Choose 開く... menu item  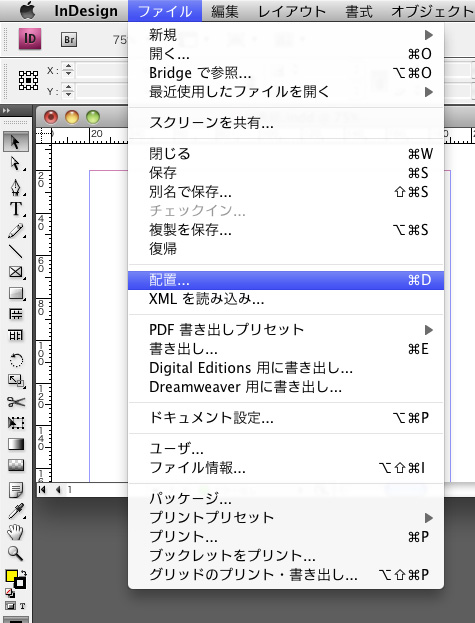[x=286, y=54]
